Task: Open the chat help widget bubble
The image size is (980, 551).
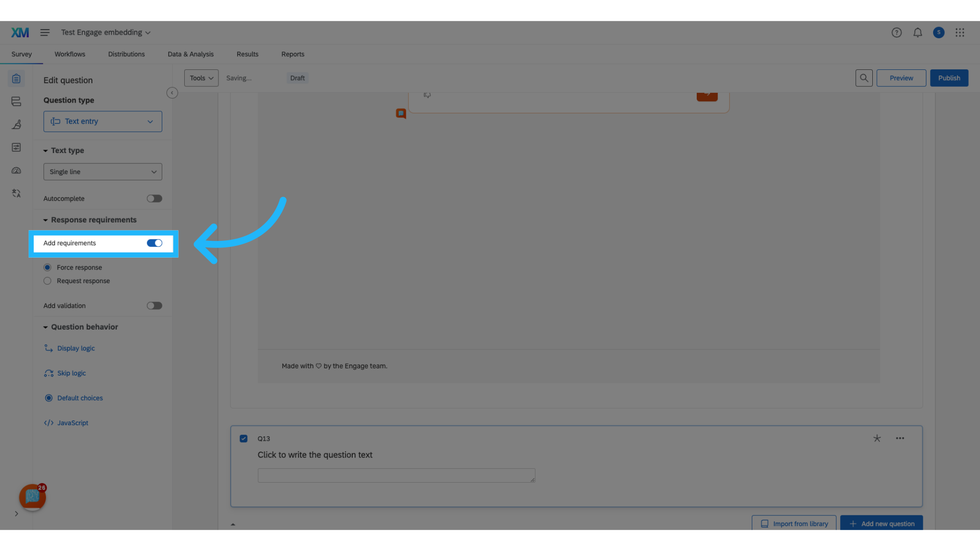Action: pyautogui.click(x=32, y=497)
